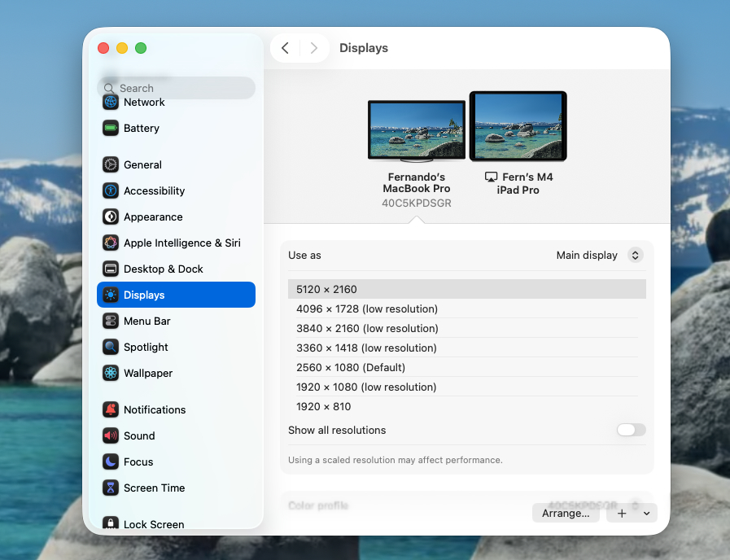730x560 pixels.
Task: Select Fern's M4 iPad Pro display thumbnail
Action: tap(518, 126)
